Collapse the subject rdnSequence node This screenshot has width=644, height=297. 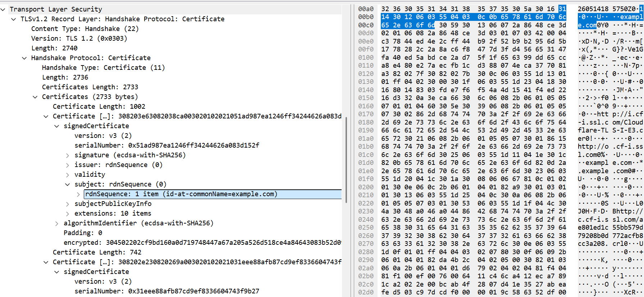point(68,184)
